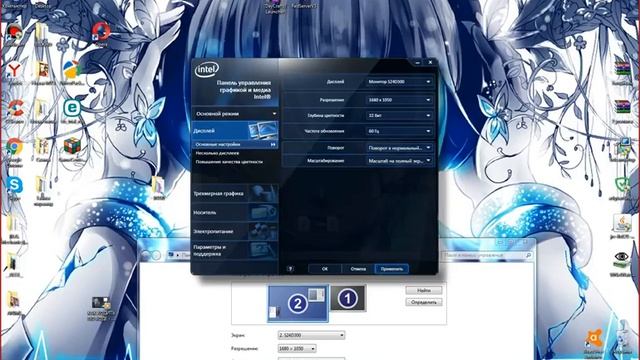Click the CCleaner desktop icon
This screenshot has height=360, width=640.
(x=14, y=109)
